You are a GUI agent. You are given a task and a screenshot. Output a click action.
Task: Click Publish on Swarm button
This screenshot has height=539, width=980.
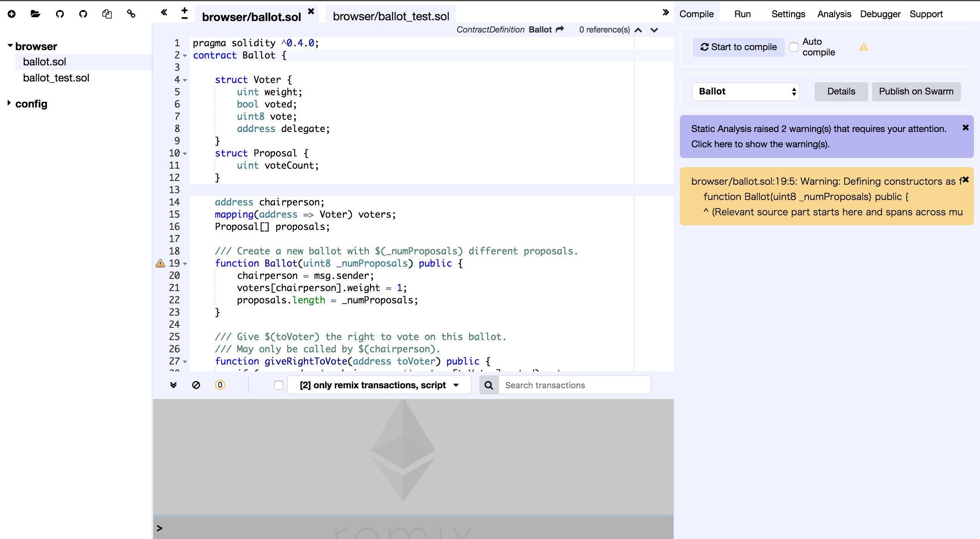(916, 91)
